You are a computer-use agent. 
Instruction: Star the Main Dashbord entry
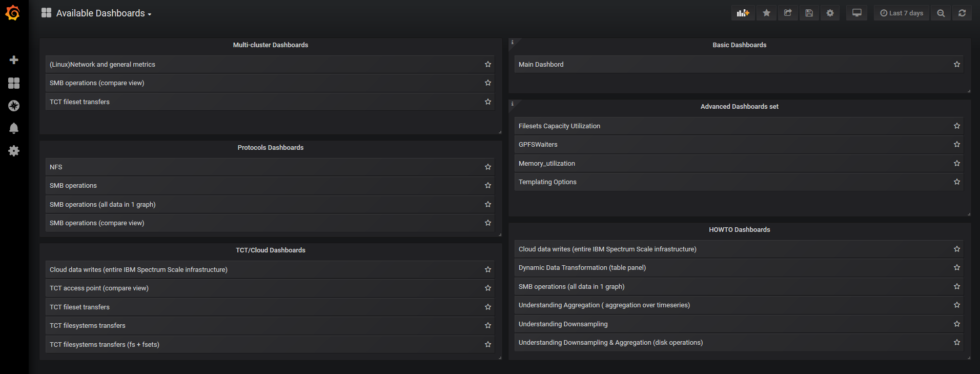956,64
